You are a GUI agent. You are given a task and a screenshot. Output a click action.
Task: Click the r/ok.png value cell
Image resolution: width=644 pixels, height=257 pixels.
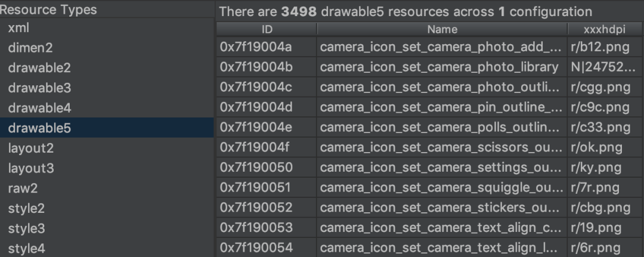click(x=605, y=147)
